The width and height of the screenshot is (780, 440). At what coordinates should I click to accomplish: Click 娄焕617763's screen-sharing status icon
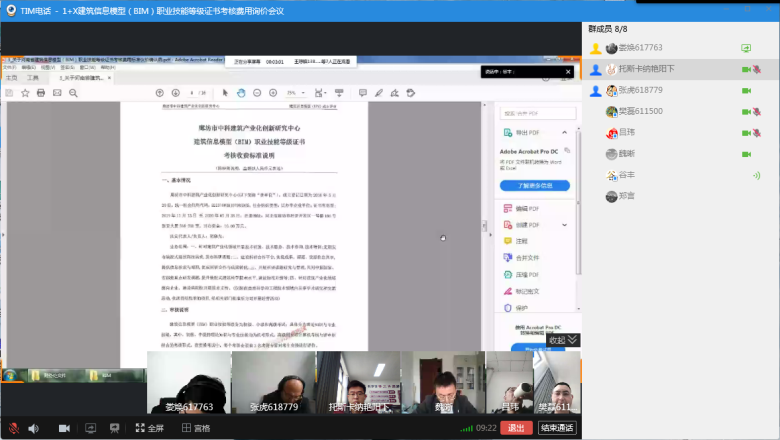745,47
